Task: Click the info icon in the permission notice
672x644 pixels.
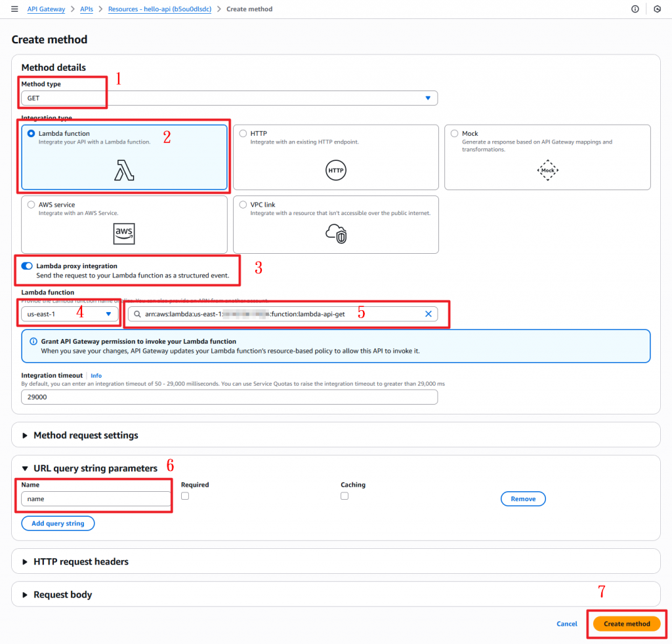Action: (x=33, y=341)
